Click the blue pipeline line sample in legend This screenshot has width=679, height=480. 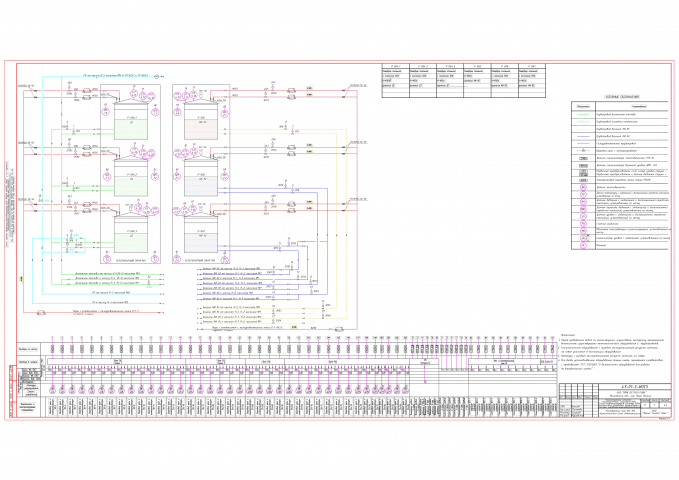(x=583, y=136)
